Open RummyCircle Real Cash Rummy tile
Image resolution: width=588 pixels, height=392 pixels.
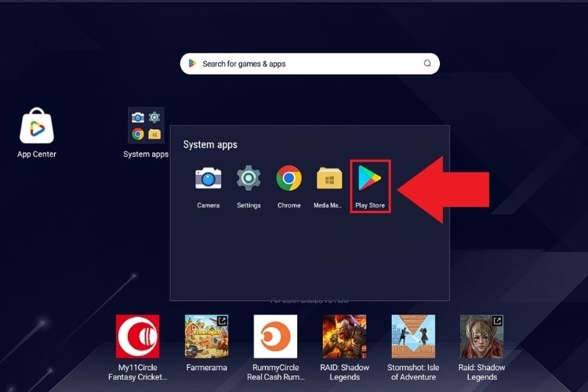click(x=276, y=336)
